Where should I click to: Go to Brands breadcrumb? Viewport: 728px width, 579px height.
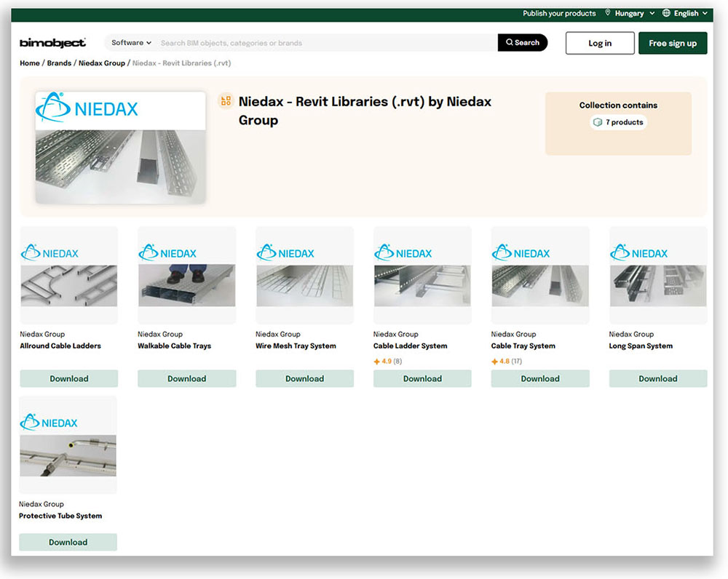click(x=59, y=63)
